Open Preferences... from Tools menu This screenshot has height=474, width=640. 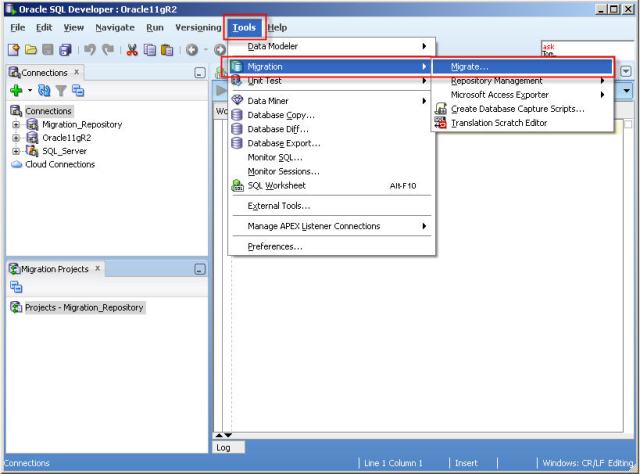pyautogui.click(x=331, y=247)
